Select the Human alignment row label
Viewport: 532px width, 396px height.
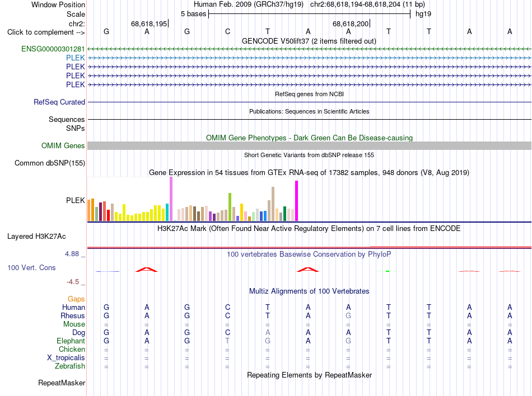pyautogui.click(x=73, y=307)
